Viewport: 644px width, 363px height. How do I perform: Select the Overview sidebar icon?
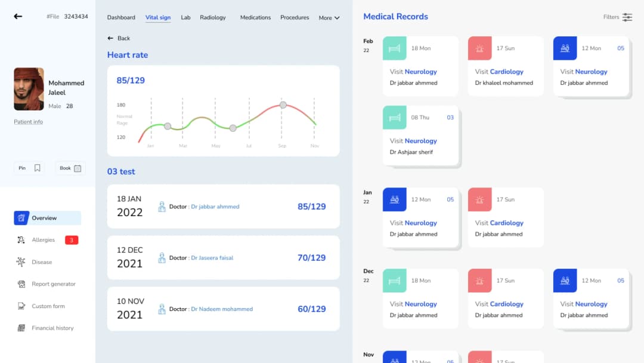[x=21, y=218]
